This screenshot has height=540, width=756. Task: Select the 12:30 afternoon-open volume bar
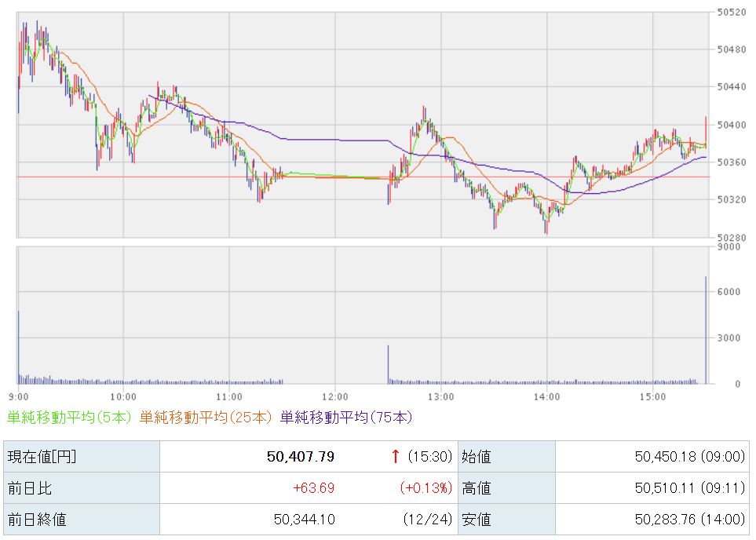(388, 363)
